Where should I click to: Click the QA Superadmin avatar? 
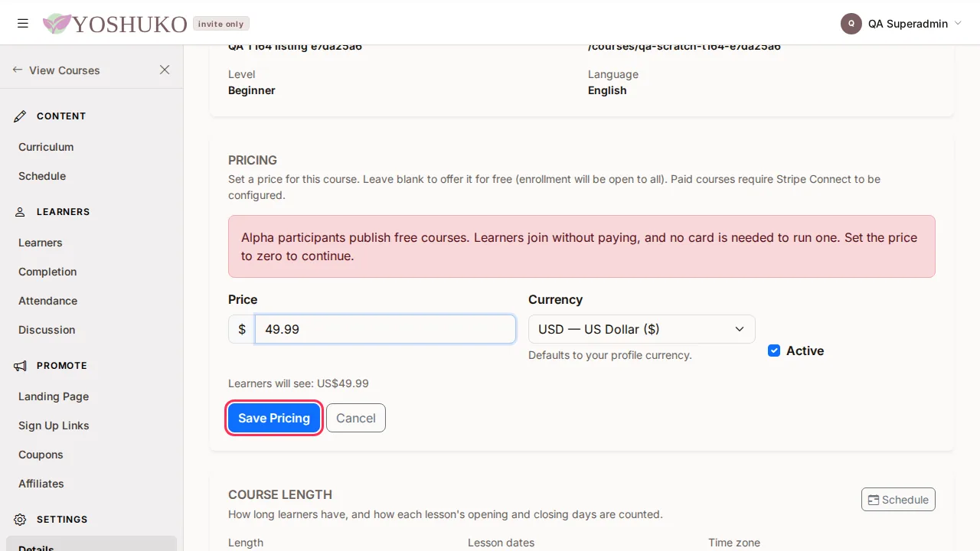click(x=851, y=24)
